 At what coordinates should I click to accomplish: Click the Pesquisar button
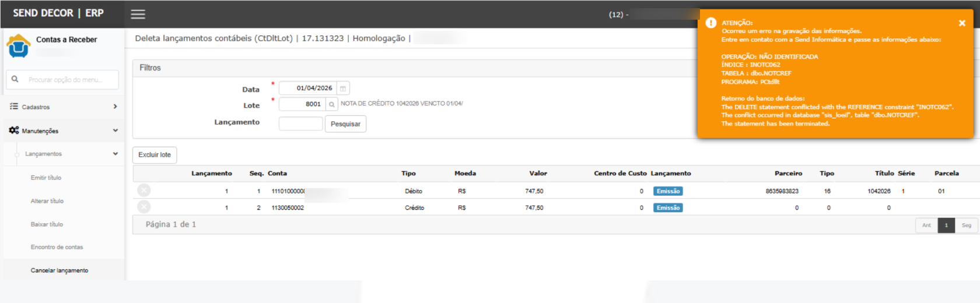[345, 124]
